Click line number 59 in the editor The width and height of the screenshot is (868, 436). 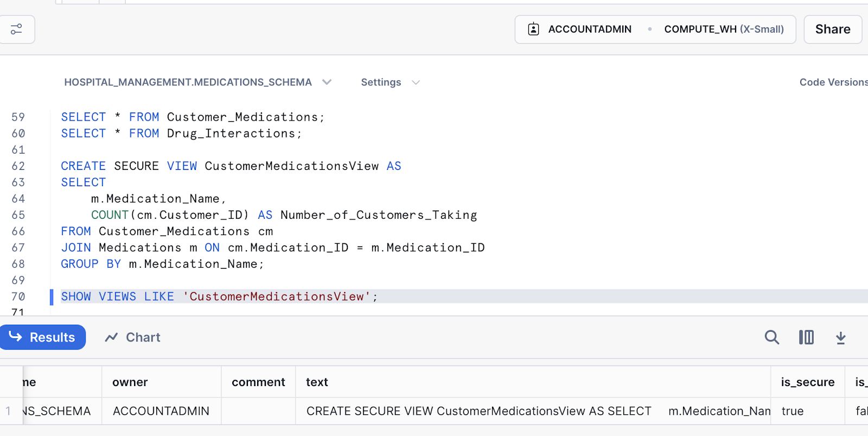[18, 117]
